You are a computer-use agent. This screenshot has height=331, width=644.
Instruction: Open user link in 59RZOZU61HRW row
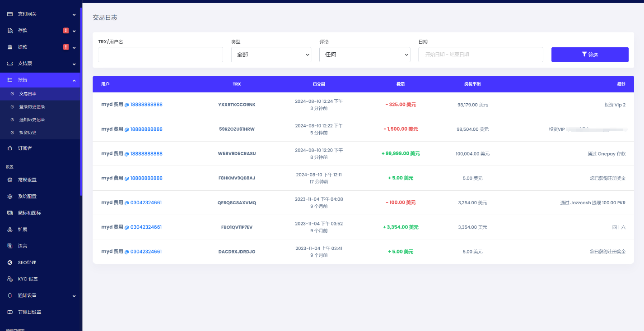click(x=143, y=129)
